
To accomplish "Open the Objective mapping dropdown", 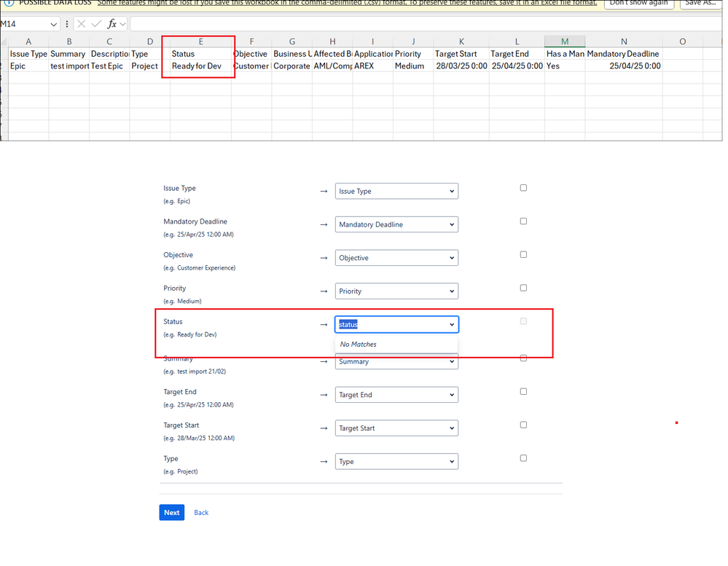I will click(396, 258).
